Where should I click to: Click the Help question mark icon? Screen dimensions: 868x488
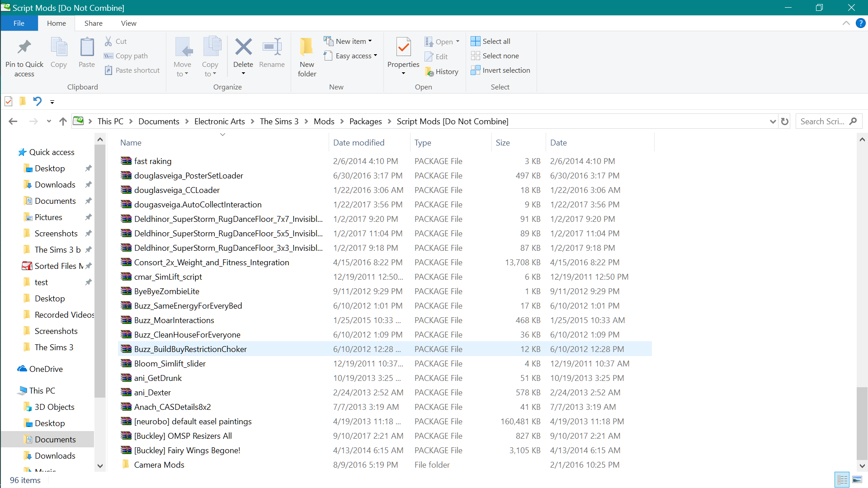(x=860, y=23)
